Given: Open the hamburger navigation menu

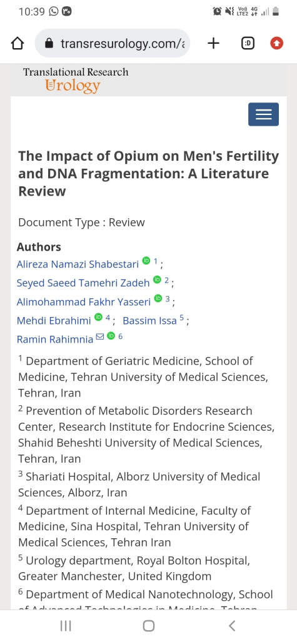Looking at the screenshot, I should (263, 114).
